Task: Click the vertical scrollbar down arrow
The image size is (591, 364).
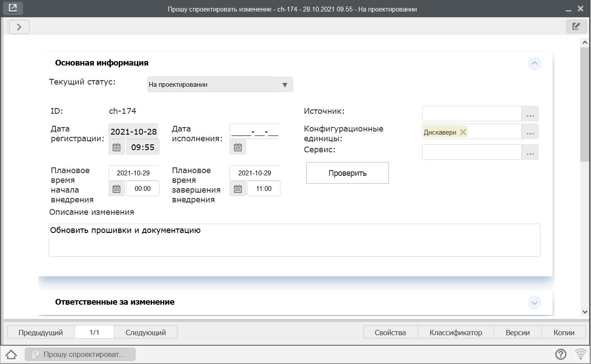Action: click(x=585, y=312)
